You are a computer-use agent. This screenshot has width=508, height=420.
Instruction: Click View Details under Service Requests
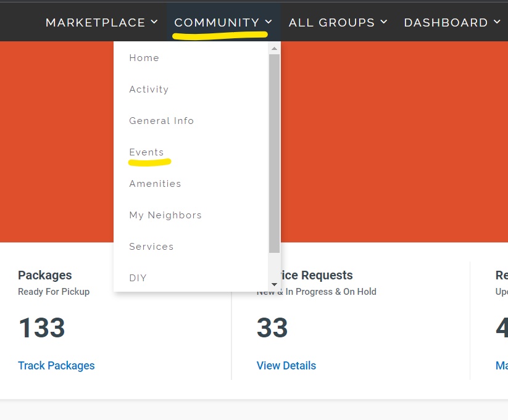[286, 366]
